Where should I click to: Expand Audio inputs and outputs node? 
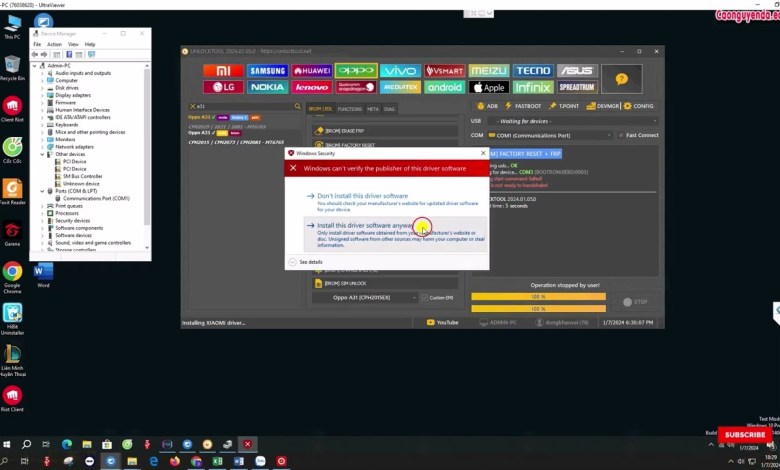point(42,73)
